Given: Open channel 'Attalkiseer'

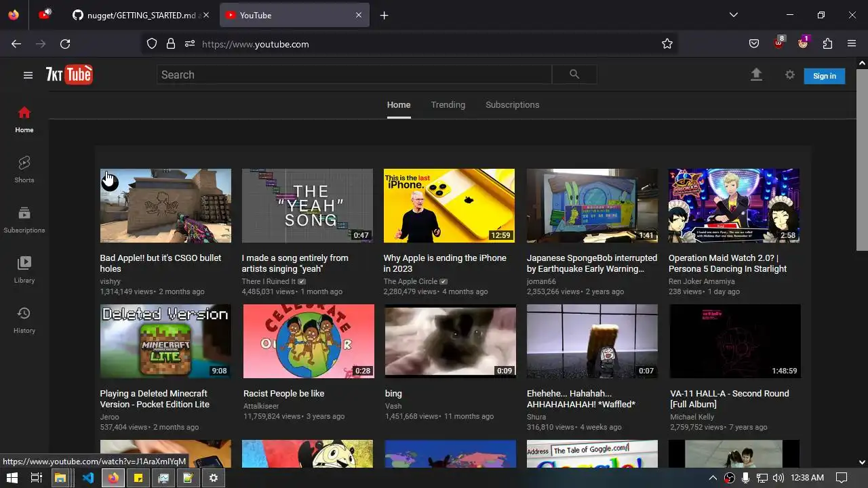Looking at the screenshot, I should pyautogui.click(x=261, y=406).
